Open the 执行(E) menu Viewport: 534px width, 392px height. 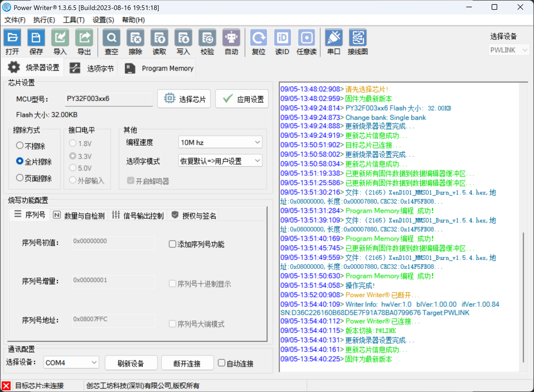pos(44,20)
